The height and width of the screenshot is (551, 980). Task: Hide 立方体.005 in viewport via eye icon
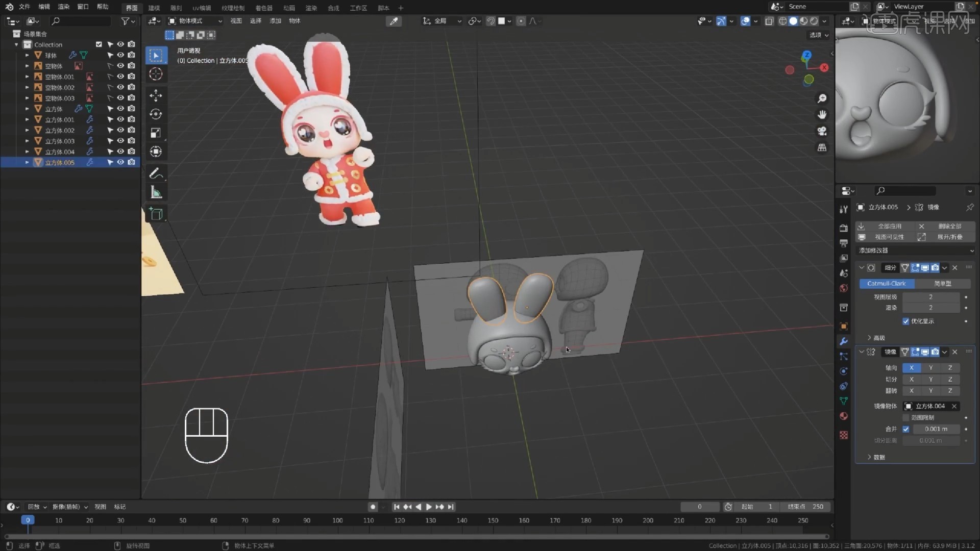[120, 162]
